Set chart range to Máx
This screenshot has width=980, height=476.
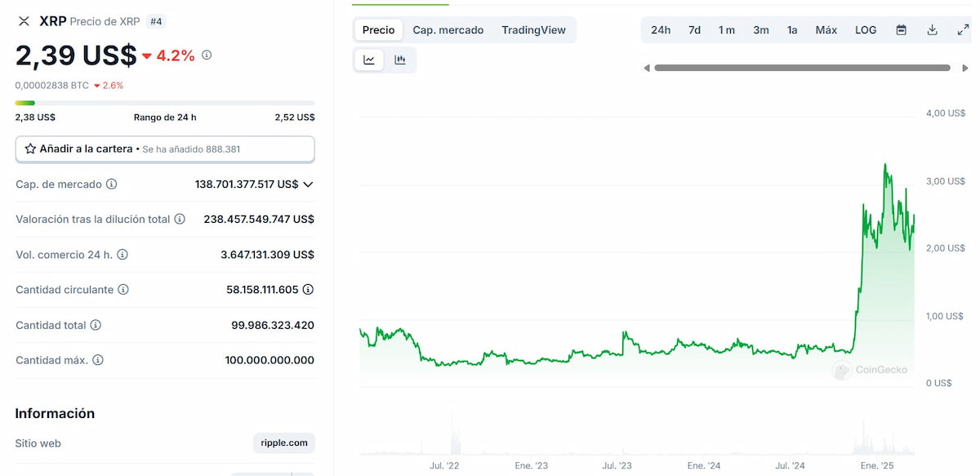coord(826,30)
